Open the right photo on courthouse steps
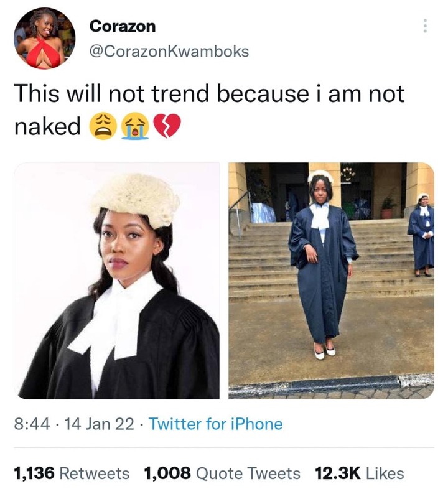The height and width of the screenshot is (489, 448). [331, 281]
